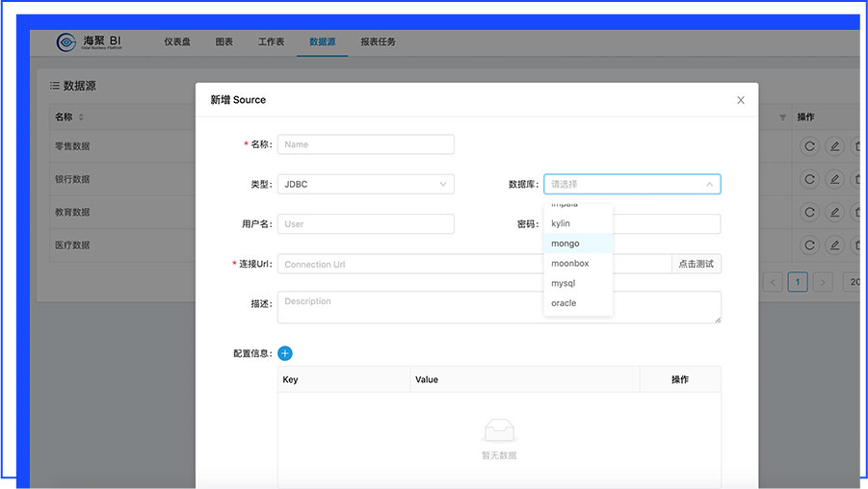
Task: Edit the 医疗数据 row
Action: pos(834,244)
